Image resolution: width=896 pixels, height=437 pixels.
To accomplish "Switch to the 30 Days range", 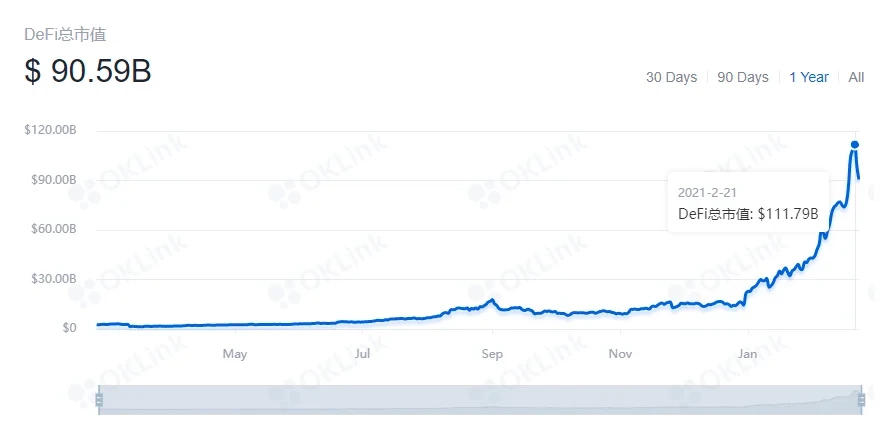I will [x=671, y=77].
